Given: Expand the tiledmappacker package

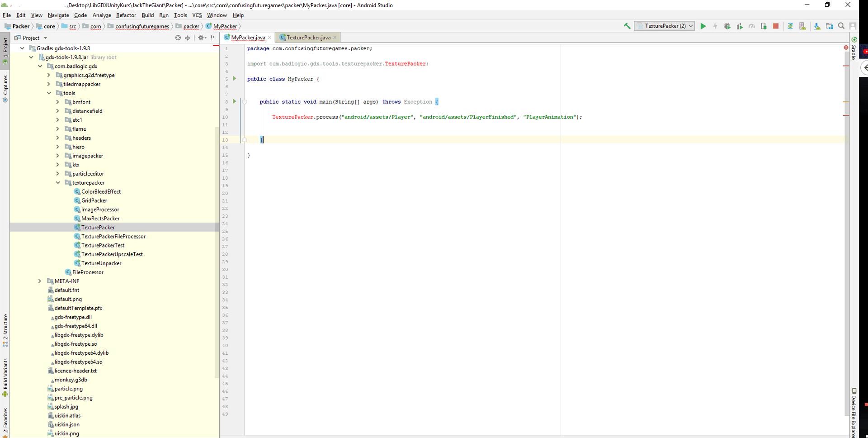Looking at the screenshot, I should 49,84.
